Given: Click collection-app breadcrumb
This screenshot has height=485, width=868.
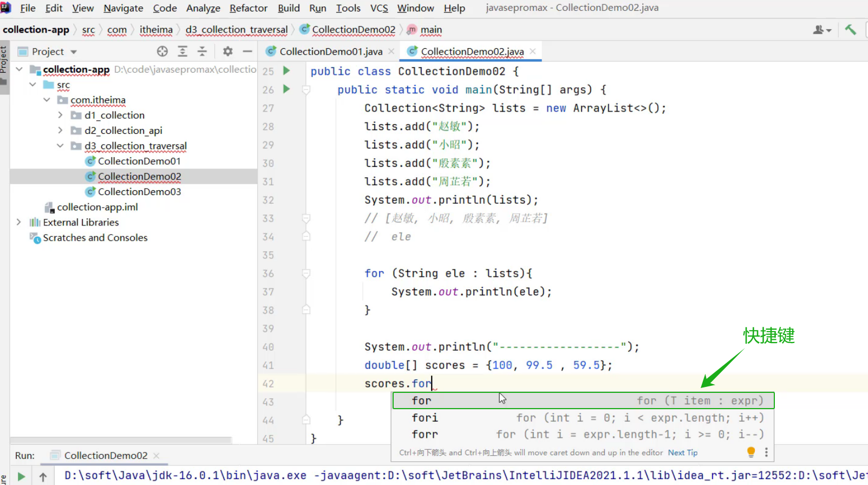Looking at the screenshot, I should coord(36,30).
